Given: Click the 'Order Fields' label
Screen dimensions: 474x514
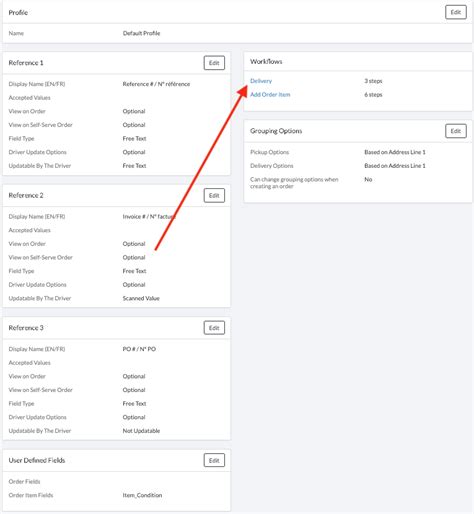Looking at the screenshot, I should pos(24,482).
